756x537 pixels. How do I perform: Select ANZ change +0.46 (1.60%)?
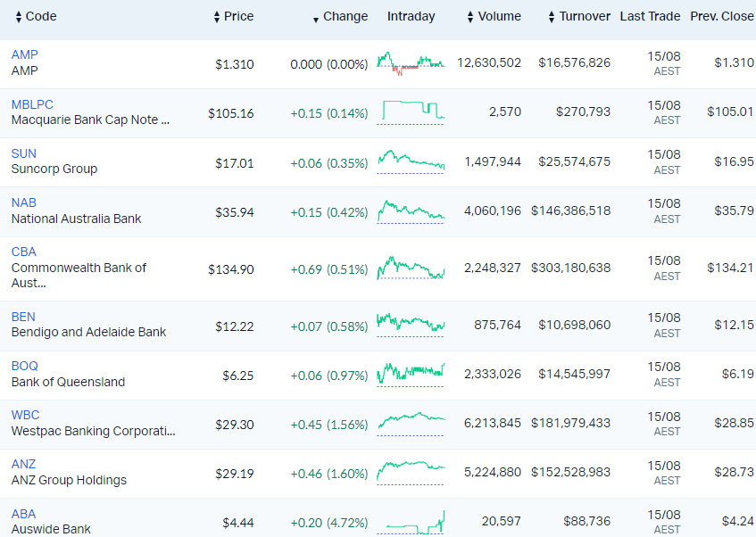click(x=328, y=474)
